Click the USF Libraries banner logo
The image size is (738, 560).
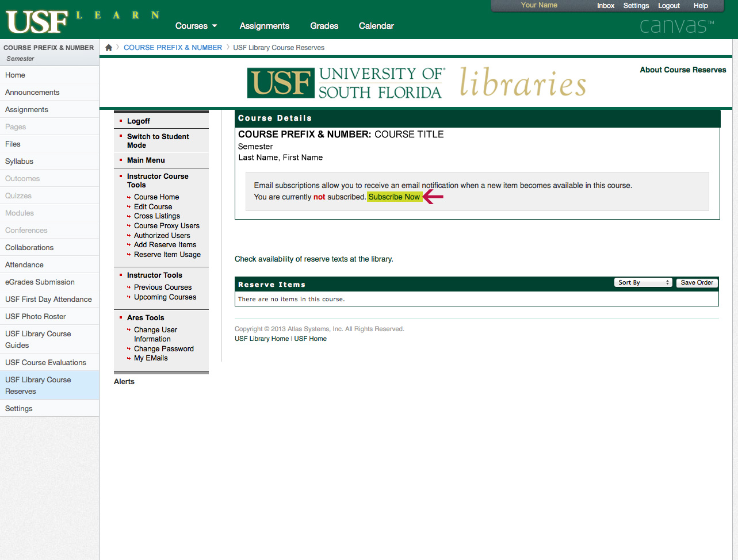coord(418,83)
